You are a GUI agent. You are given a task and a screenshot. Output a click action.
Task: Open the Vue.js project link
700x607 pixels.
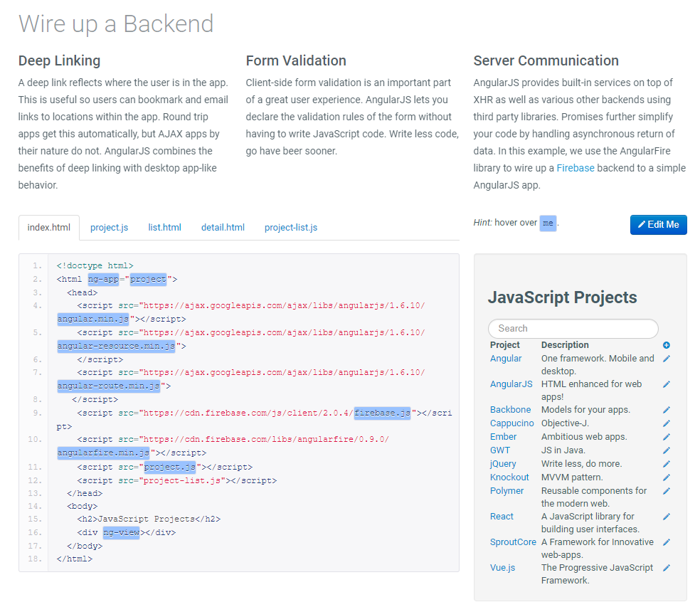[x=502, y=568]
